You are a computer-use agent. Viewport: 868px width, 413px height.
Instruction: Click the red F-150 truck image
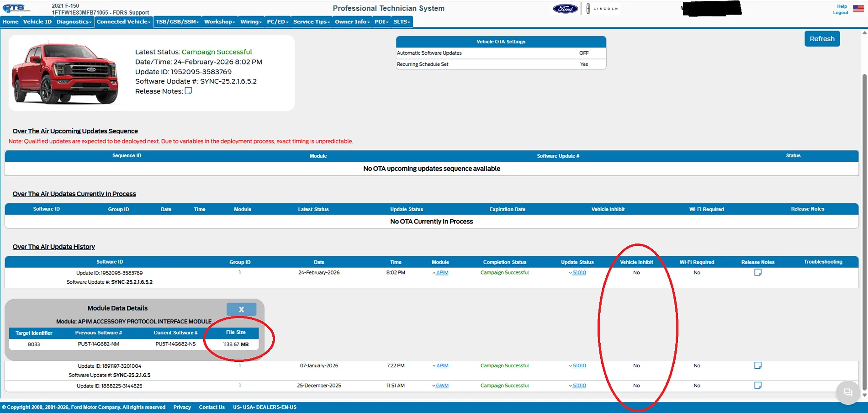pos(65,73)
